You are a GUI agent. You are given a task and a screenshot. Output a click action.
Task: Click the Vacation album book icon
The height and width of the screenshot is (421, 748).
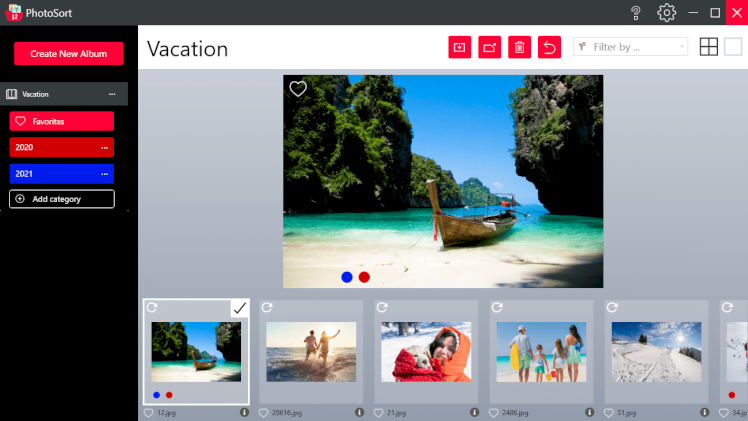pos(11,94)
